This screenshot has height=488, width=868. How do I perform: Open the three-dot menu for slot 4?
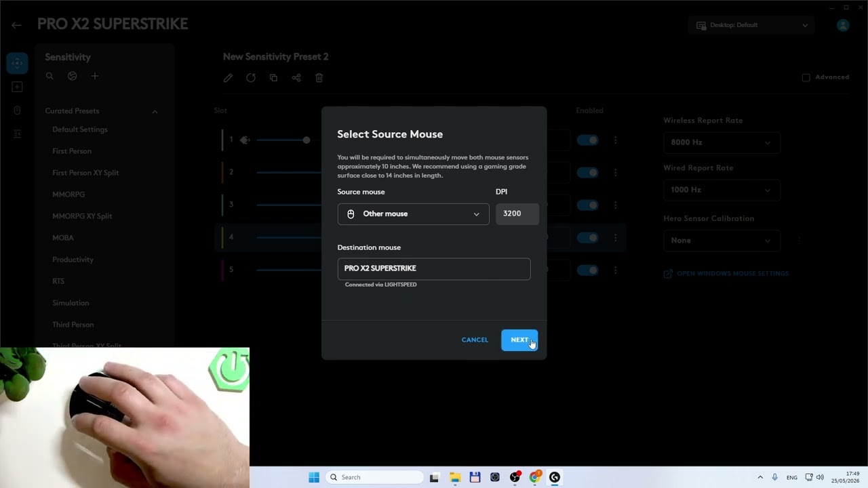tap(615, 238)
